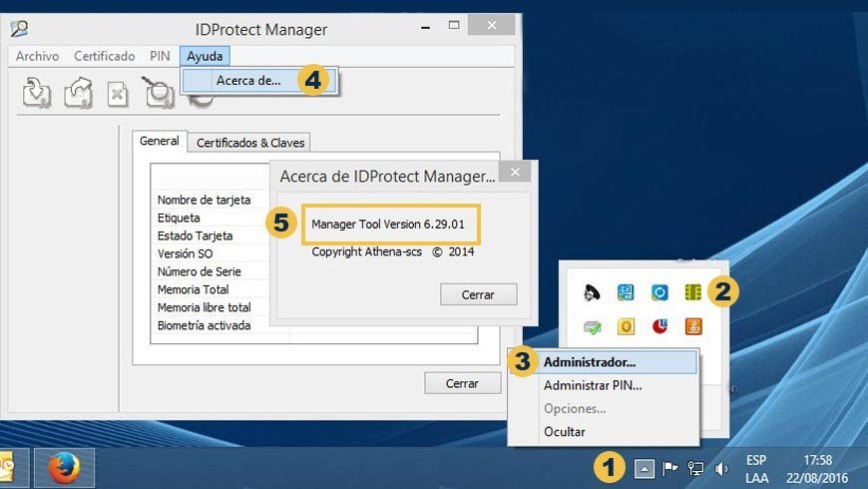Click the red pie chart alert tray icon
The image size is (868, 489).
[x=659, y=326]
